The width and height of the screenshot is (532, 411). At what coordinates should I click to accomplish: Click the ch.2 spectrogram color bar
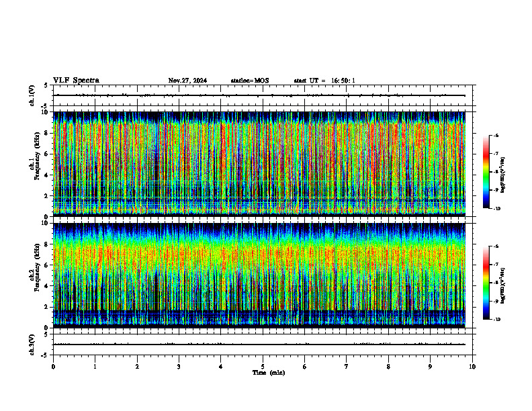[486, 283]
